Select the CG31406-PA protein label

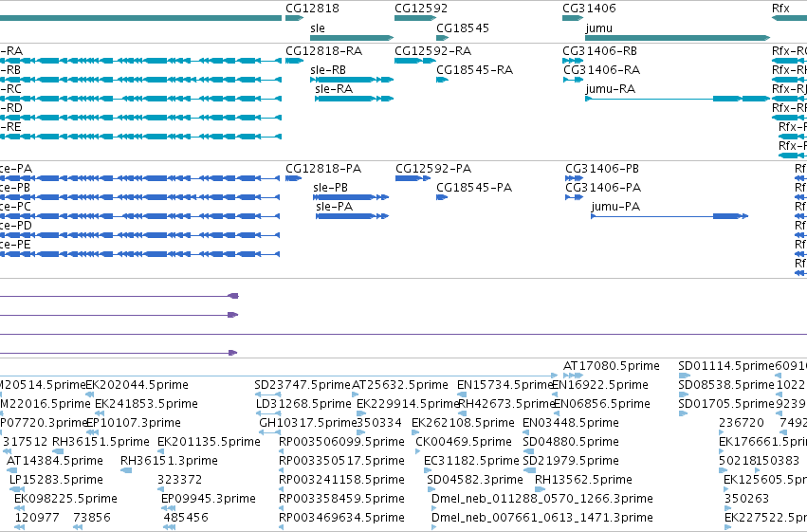tap(603, 188)
